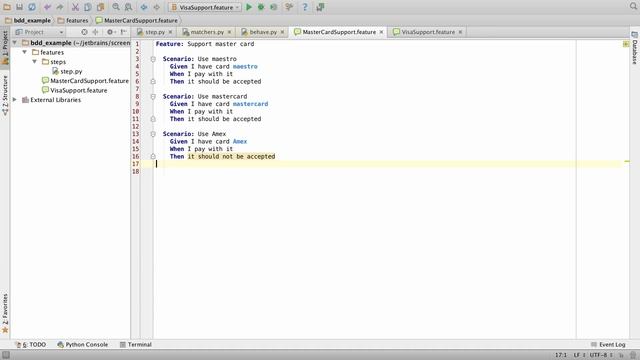Click the toolbar icon right of the Help question mark

[320, 7]
